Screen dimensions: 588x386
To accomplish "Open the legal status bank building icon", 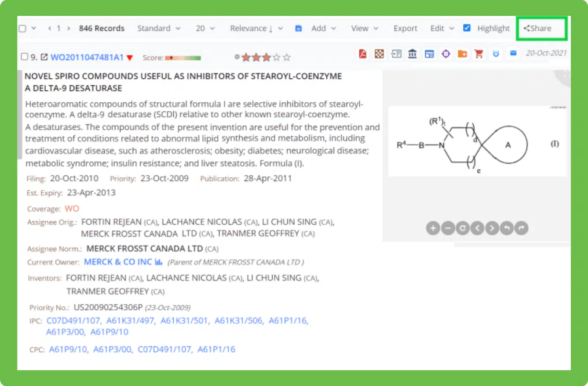I will coord(413,54).
